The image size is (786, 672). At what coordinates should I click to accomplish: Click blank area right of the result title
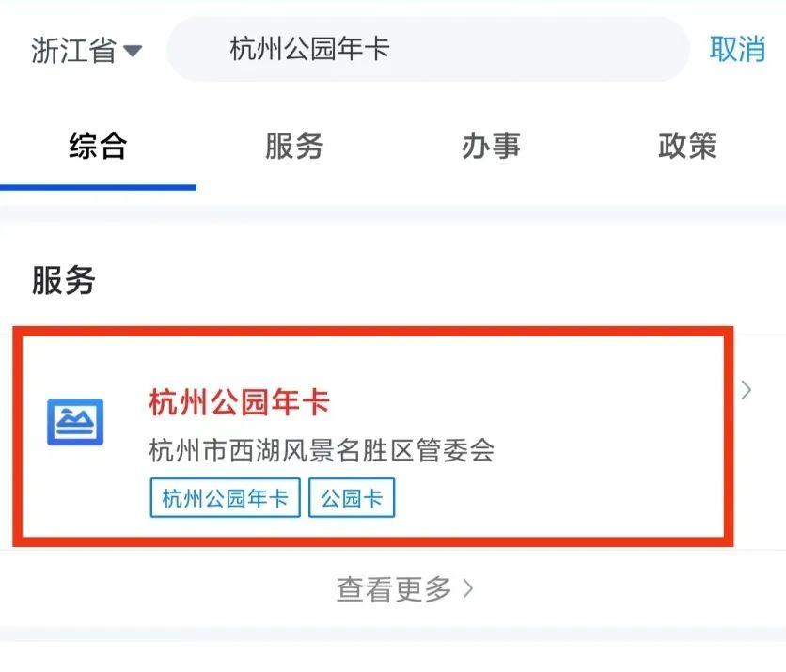point(527,402)
